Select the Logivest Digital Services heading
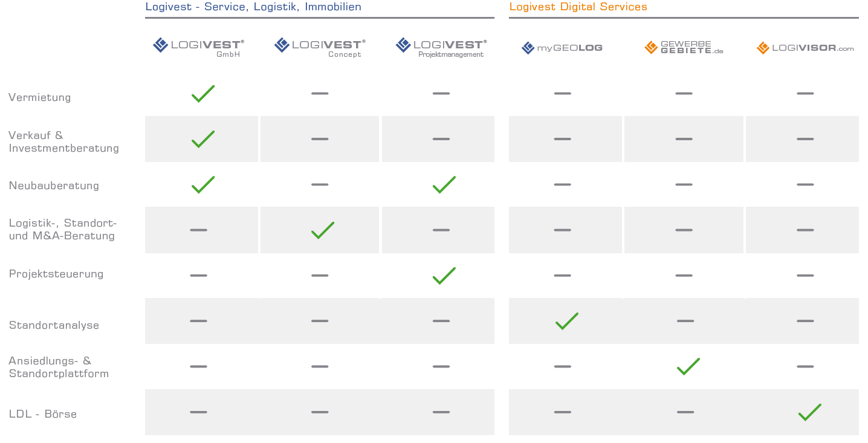Screen dimensions: 868x443 point(578,7)
